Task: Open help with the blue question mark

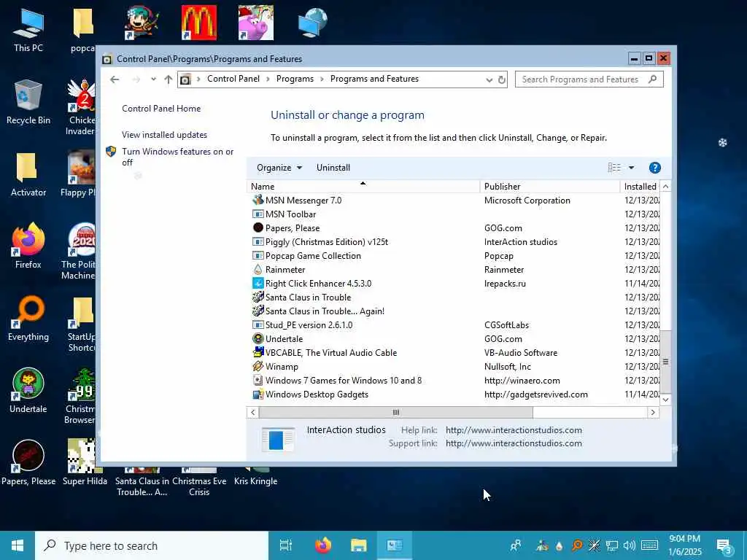Action: click(654, 168)
